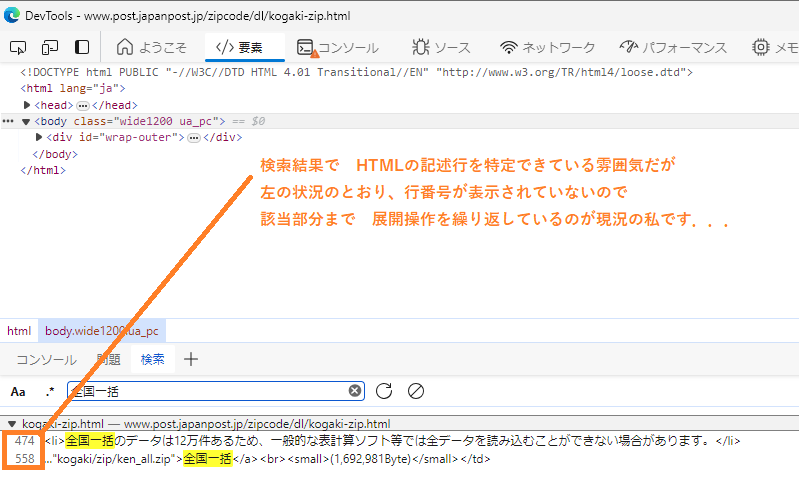799x491 pixels.
Task: Toggle the sidebar dock icon
Action: [82, 47]
